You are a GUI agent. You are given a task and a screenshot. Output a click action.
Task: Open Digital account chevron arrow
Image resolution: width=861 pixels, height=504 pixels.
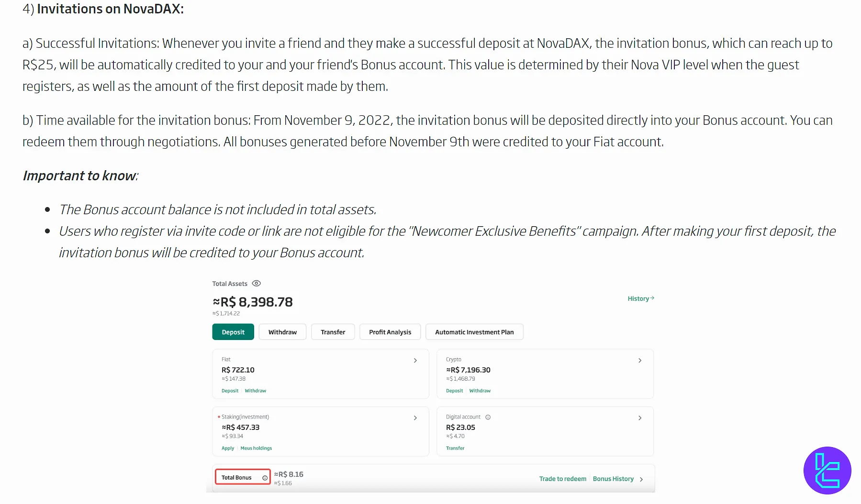tap(640, 418)
